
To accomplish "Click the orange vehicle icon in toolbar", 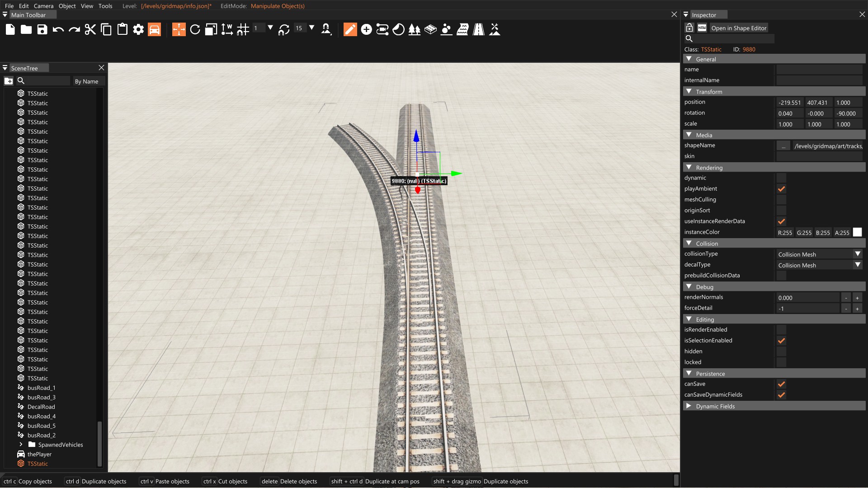I will click(154, 30).
